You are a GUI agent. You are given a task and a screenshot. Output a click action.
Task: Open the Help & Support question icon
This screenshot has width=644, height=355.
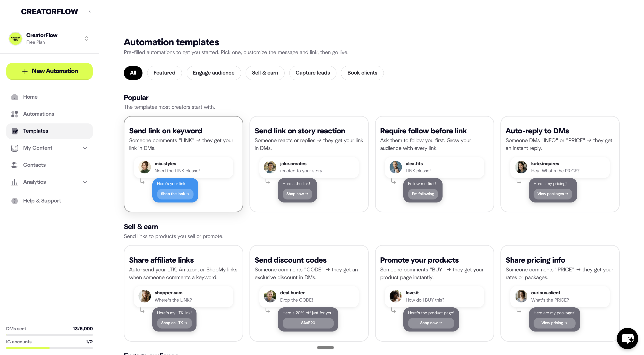(x=14, y=201)
